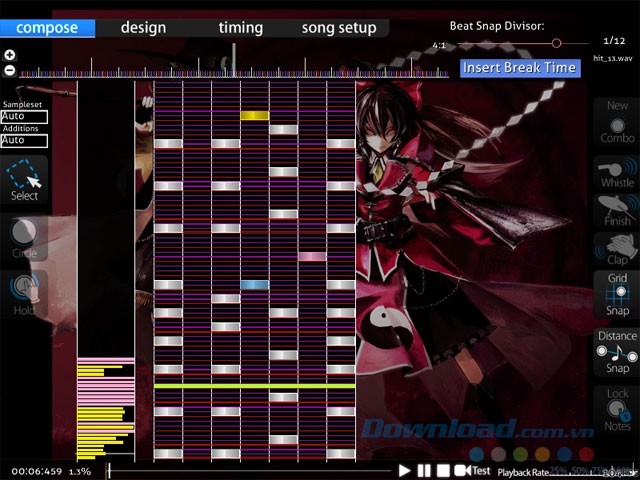This screenshot has height=480, width=640.
Task: Select the yellow note in the fourth column
Action: point(255,116)
